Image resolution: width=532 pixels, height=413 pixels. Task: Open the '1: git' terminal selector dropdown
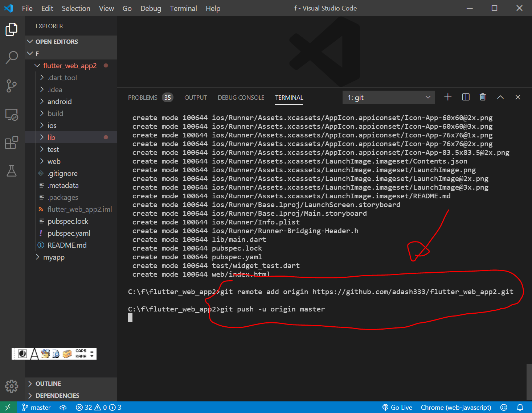point(389,97)
